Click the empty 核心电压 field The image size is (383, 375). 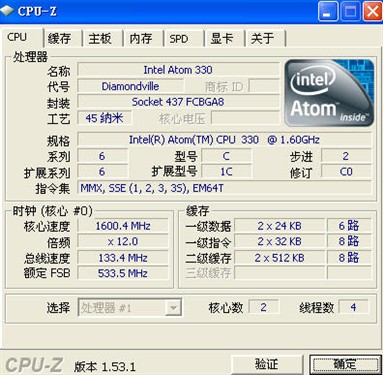(x=245, y=118)
